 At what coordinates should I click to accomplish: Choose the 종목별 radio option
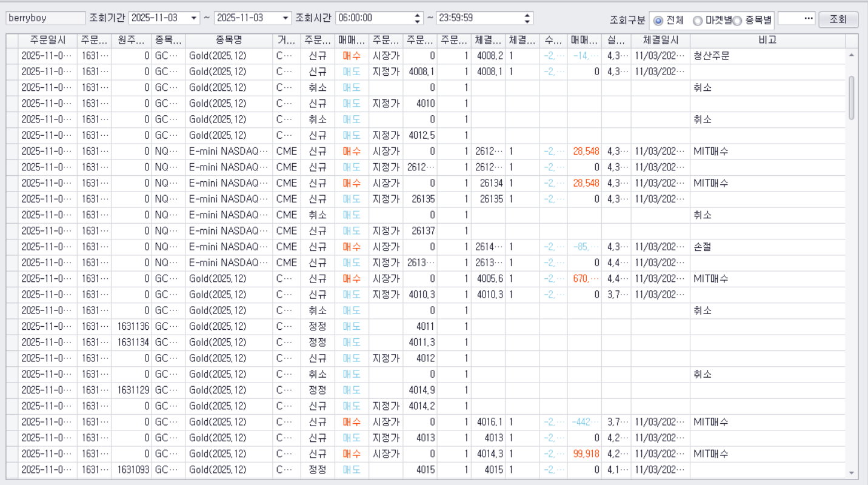737,21
